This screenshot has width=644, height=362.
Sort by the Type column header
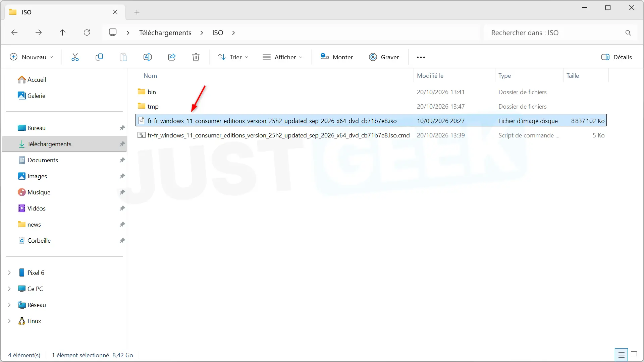pos(504,76)
